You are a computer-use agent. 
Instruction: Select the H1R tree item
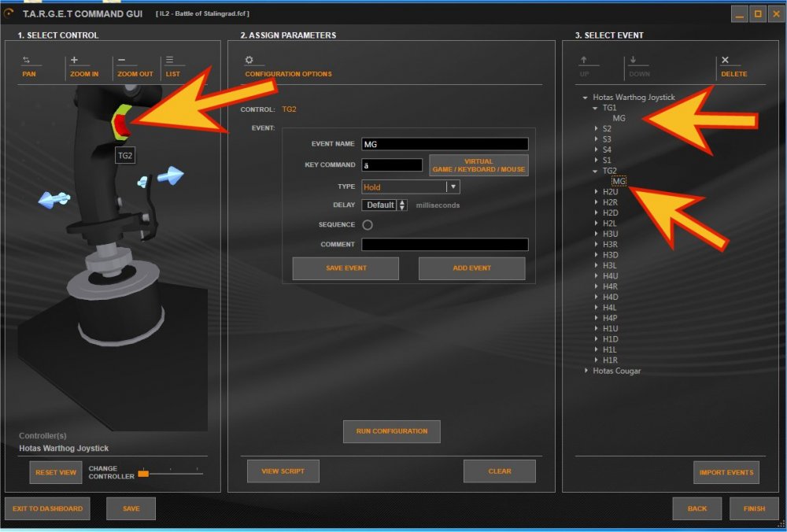pos(611,361)
